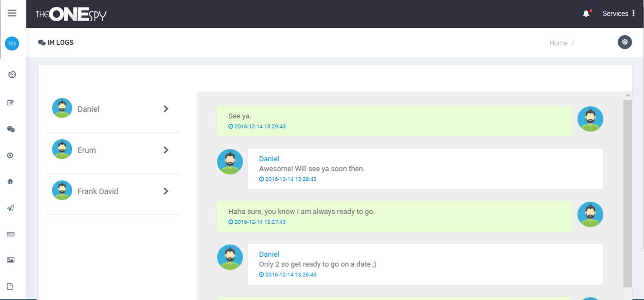
Task: Open the settings gear button
Action: pos(624,42)
